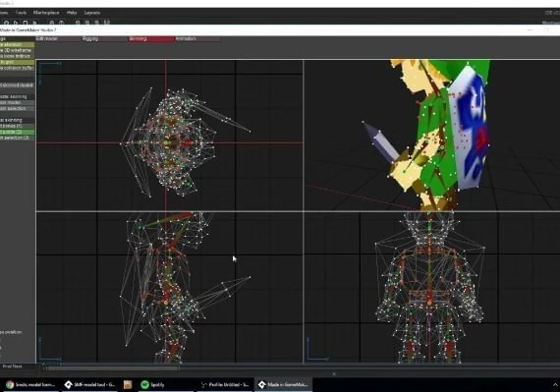
Task: Click the Run play icon in the IDE toolbar
Action: click(x=16, y=23)
